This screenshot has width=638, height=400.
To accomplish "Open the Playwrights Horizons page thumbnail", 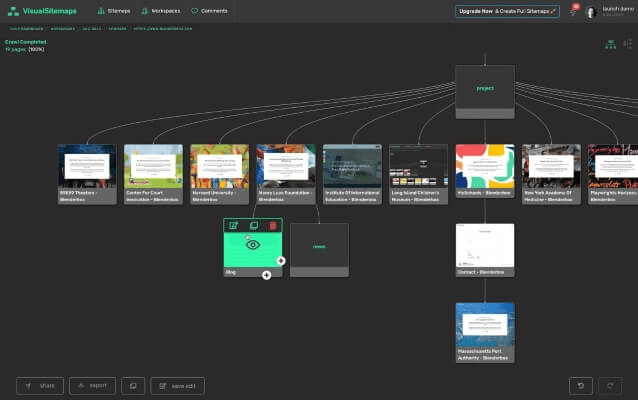I will pos(613,166).
